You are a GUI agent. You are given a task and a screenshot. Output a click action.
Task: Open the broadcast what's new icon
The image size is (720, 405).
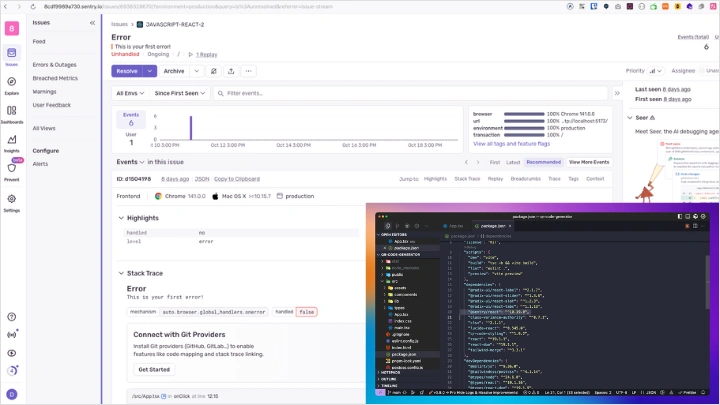pos(12,335)
